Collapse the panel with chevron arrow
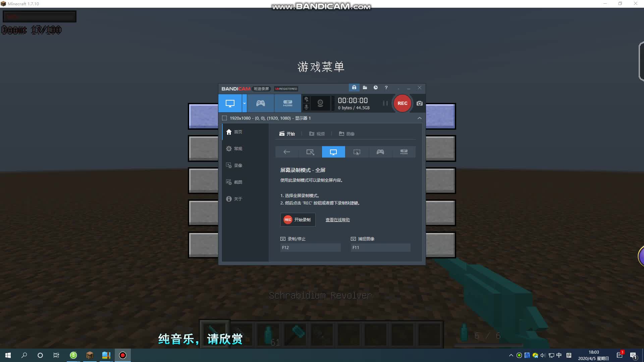644x362 pixels. pyautogui.click(x=419, y=118)
